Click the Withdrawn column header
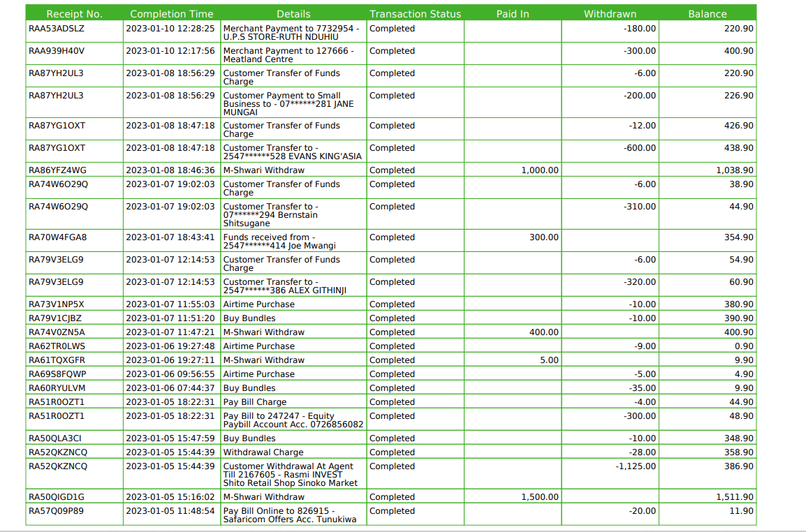Viewport: 806px width, 532px height. [610, 13]
